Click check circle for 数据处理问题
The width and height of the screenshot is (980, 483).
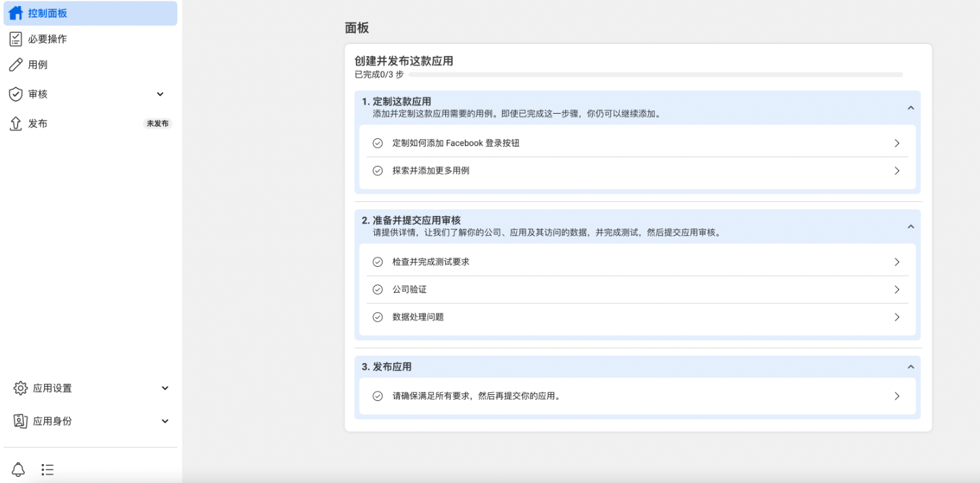click(378, 317)
